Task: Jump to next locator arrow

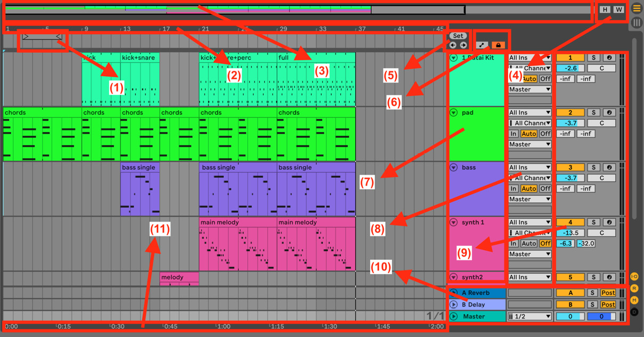Action: pos(463,45)
